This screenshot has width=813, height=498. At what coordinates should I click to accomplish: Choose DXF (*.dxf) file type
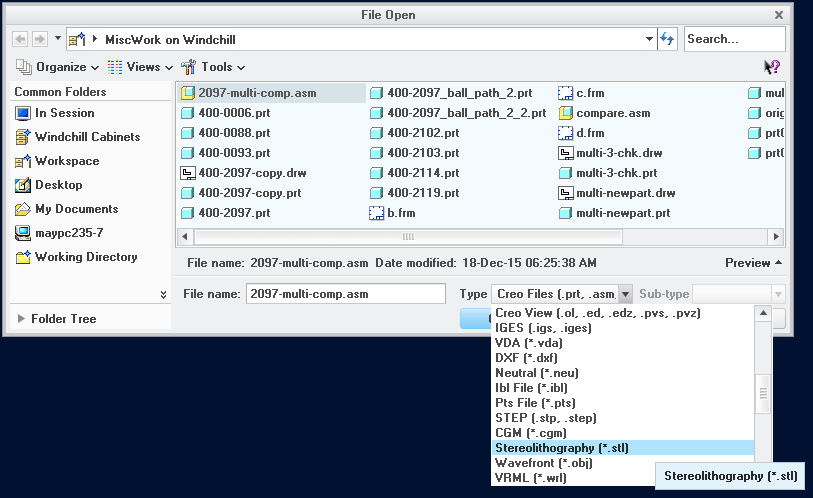(622, 358)
